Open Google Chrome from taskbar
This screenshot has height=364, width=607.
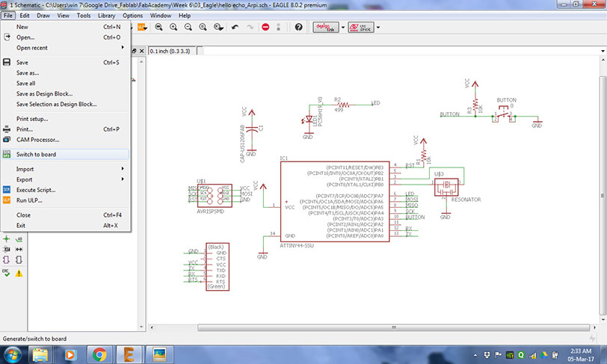click(x=99, y=354)
